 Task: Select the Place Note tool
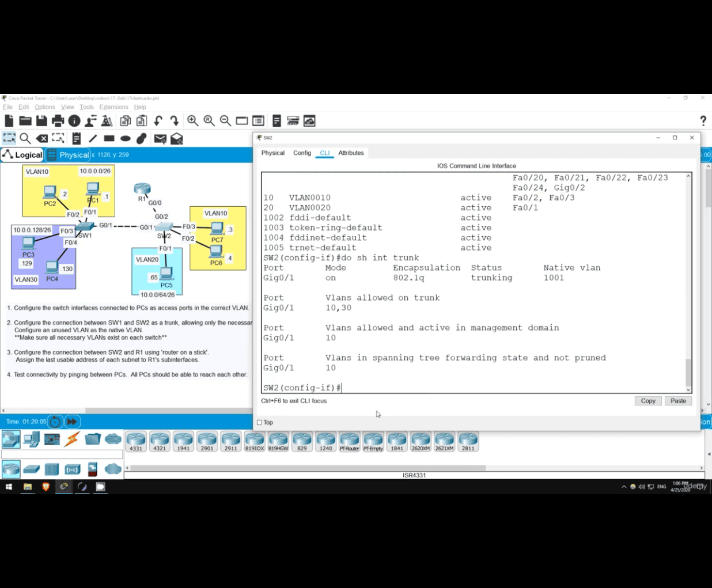click(77, 138)
